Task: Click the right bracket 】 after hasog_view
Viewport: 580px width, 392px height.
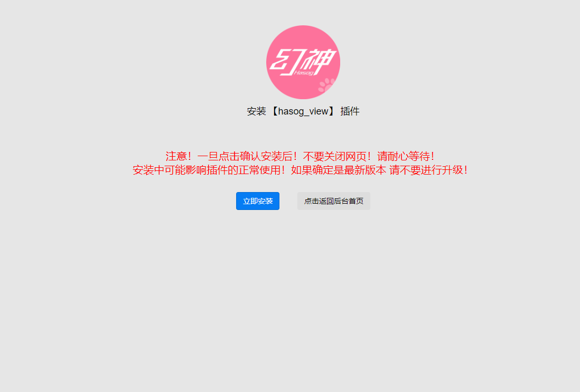Action: (x=332, y=111)
